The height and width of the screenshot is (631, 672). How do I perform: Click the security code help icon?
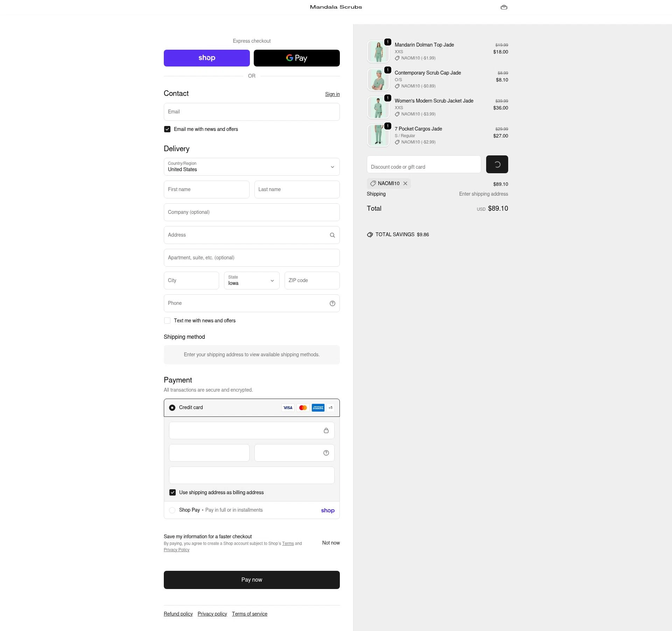326,453
